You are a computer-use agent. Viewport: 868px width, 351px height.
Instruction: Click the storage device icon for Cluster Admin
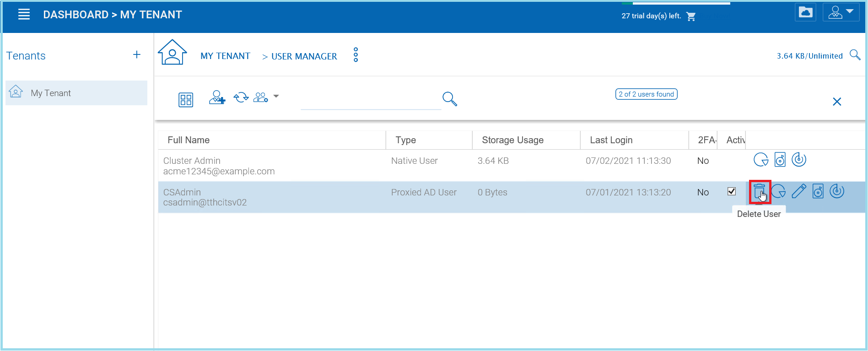[x=780, y=160]
